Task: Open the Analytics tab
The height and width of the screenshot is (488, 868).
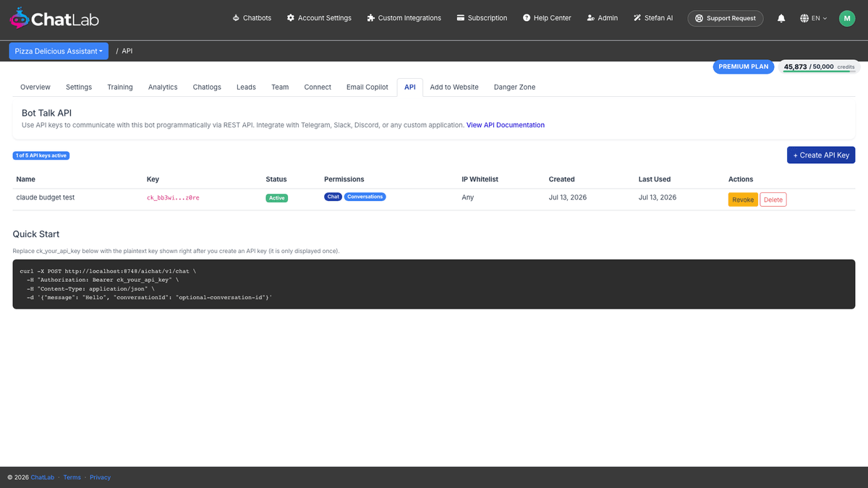Action: pos(163,87)
